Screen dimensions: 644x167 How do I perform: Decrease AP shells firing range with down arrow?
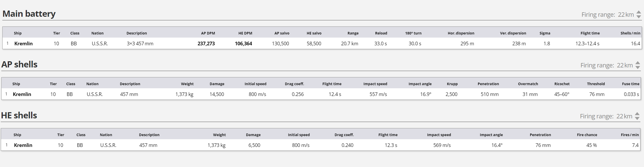click(x=638, y=67)
